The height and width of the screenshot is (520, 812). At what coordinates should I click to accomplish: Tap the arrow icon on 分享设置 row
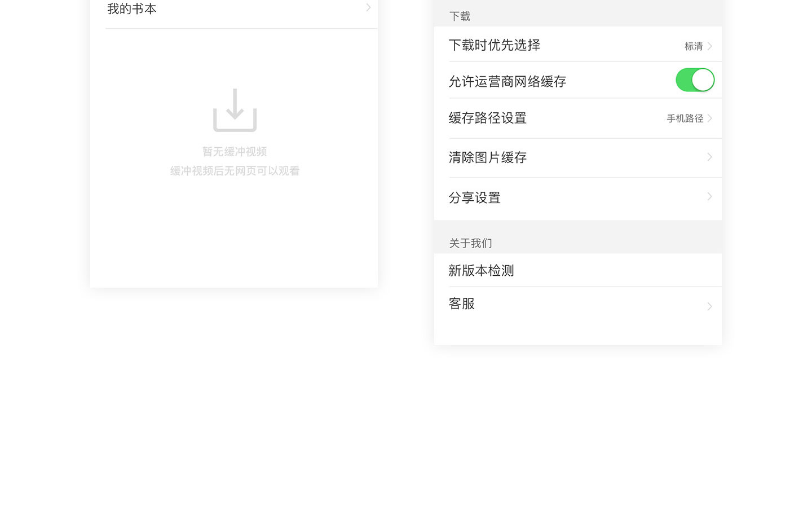pos(709,196)
